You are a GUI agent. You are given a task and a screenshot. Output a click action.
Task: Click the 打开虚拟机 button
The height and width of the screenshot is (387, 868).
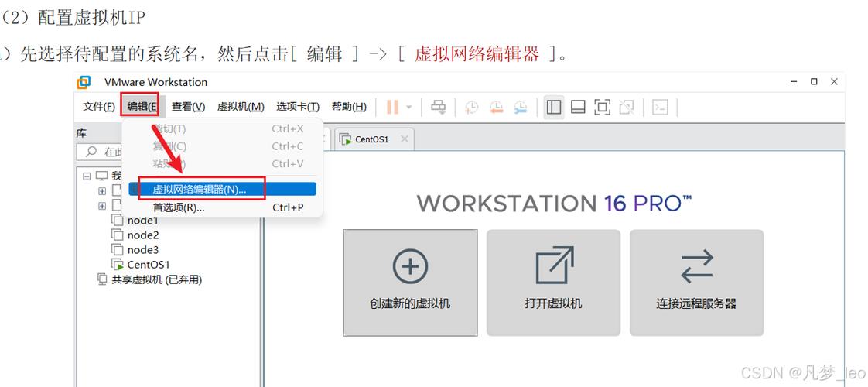554,283
